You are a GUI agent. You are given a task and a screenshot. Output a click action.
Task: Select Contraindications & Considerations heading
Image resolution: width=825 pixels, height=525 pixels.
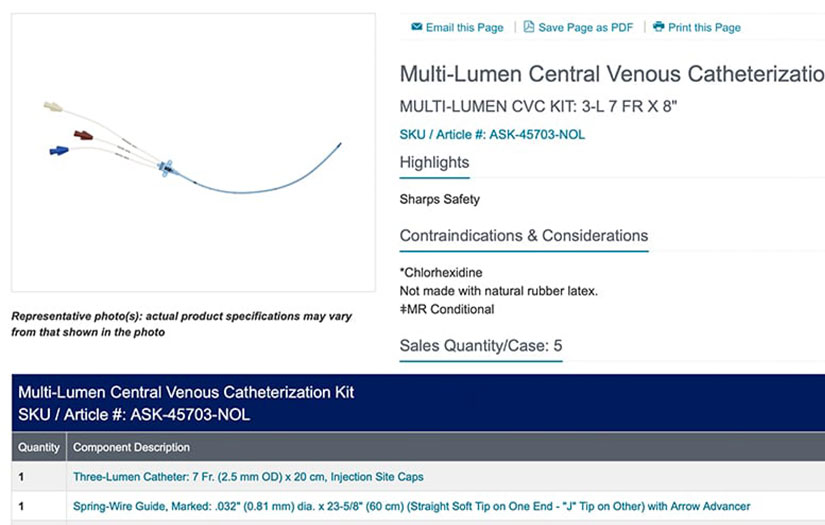click(524, 235)
